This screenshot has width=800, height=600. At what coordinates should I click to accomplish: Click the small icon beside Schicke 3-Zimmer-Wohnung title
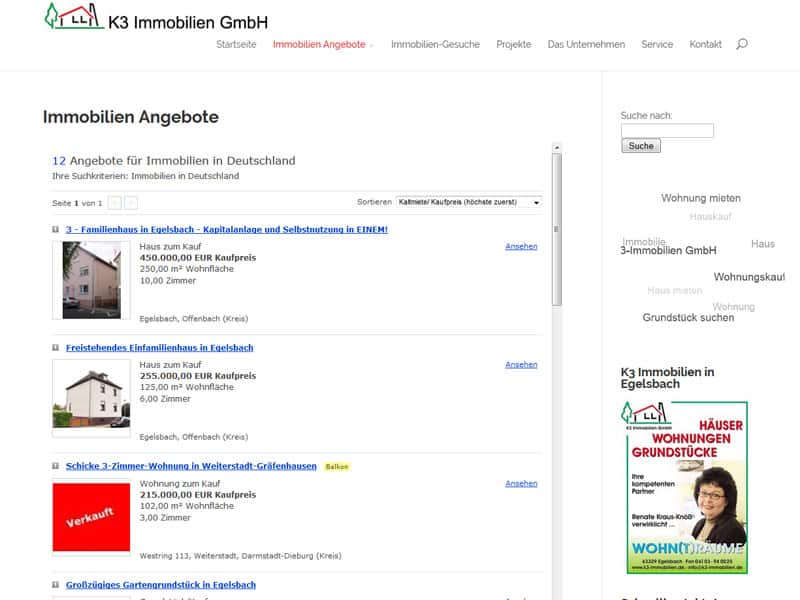(56, 466)
